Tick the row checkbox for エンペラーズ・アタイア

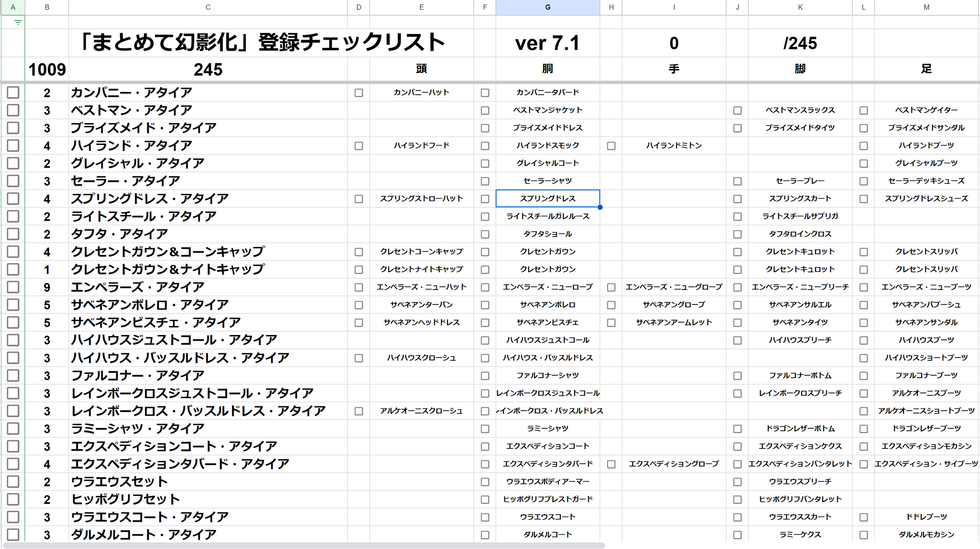pyautogui.click(x=13, y=287)
